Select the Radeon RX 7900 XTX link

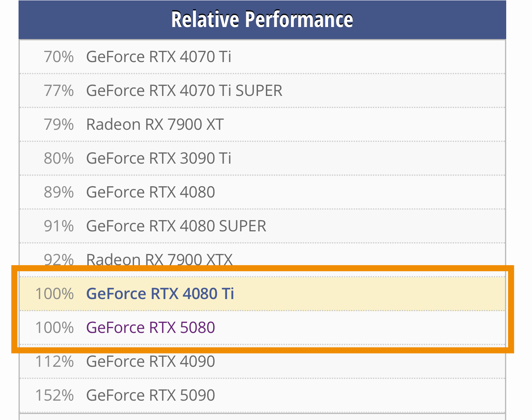point(159,260)
